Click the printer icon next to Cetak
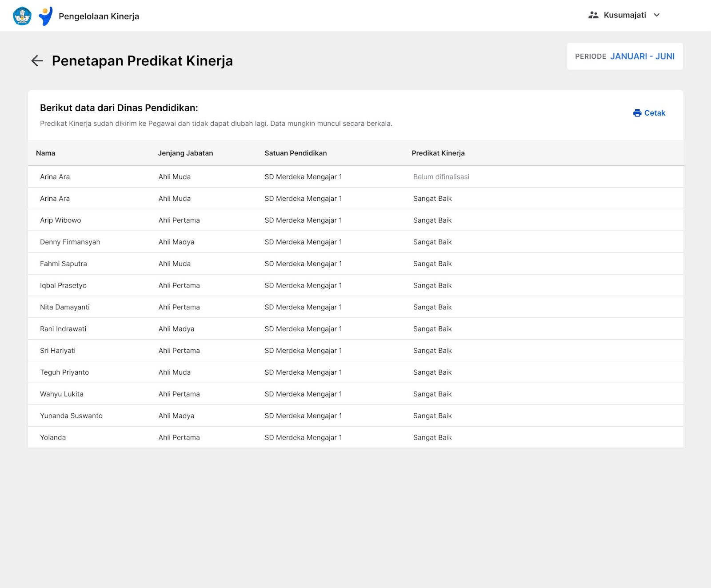711x588 pixels. (x=637, y=113)
